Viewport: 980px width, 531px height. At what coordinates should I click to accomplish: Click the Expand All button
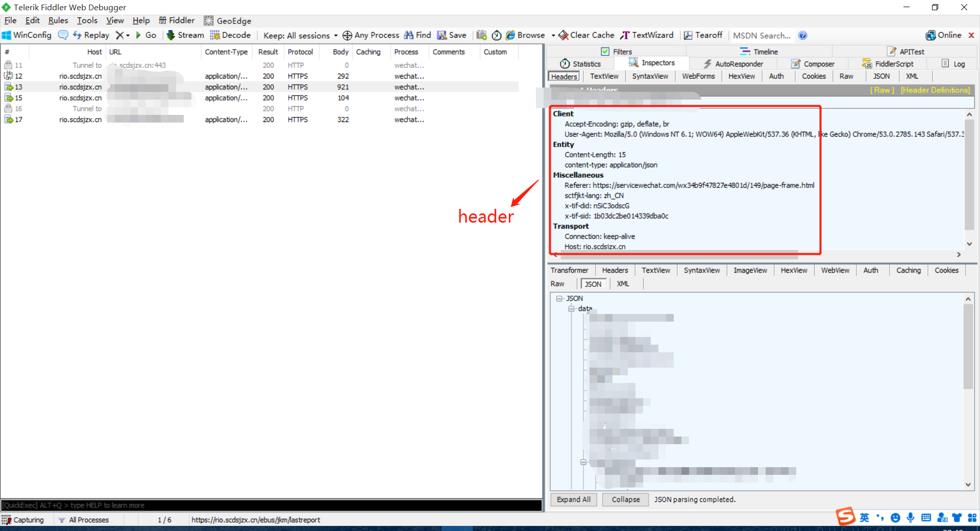(x=573, y=499)
